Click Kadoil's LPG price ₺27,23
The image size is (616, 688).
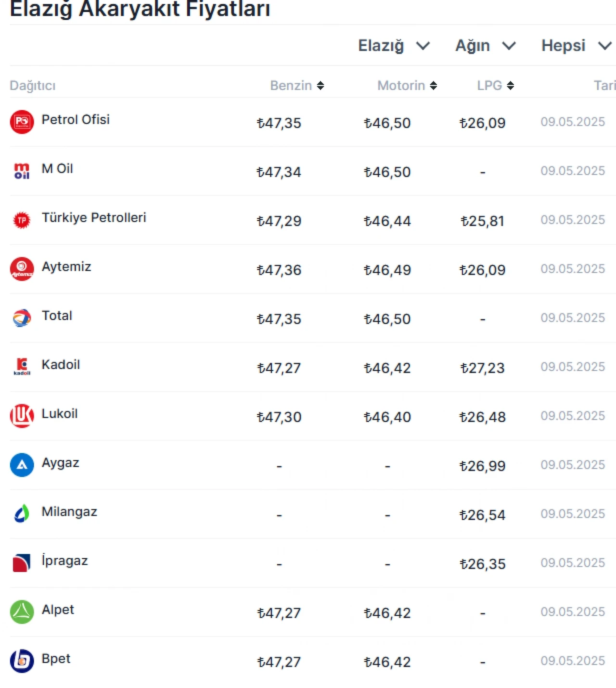(x=482, y=368)
